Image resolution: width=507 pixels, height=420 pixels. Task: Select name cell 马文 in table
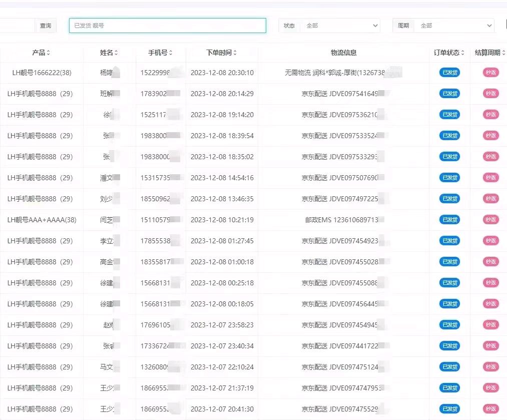coord(110,366)
